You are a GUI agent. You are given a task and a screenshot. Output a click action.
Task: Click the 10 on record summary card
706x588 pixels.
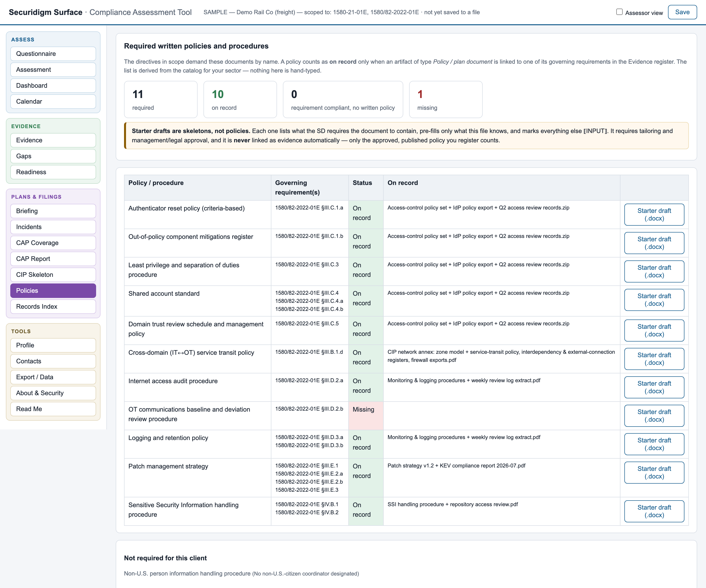tap(240, 99)
